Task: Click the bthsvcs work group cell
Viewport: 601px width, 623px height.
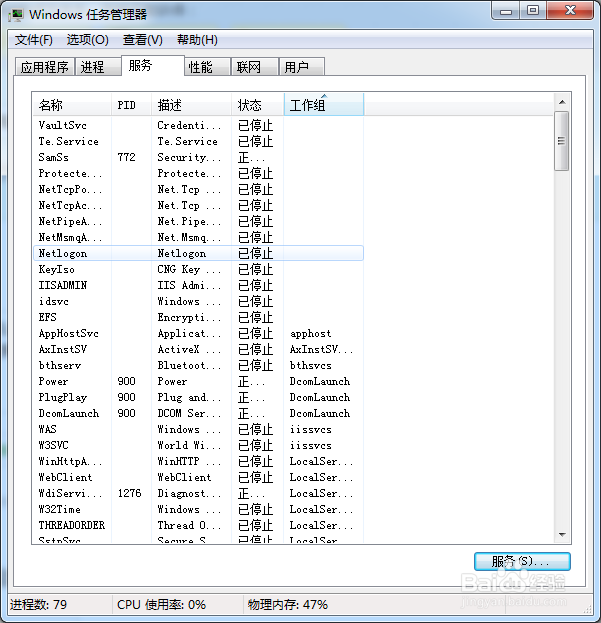Action: 310,365
